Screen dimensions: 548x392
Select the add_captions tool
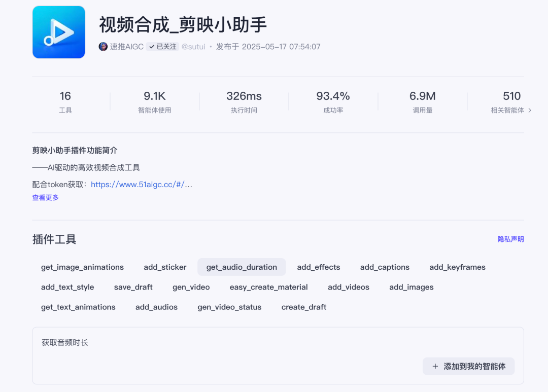click(x=385, y=267)
